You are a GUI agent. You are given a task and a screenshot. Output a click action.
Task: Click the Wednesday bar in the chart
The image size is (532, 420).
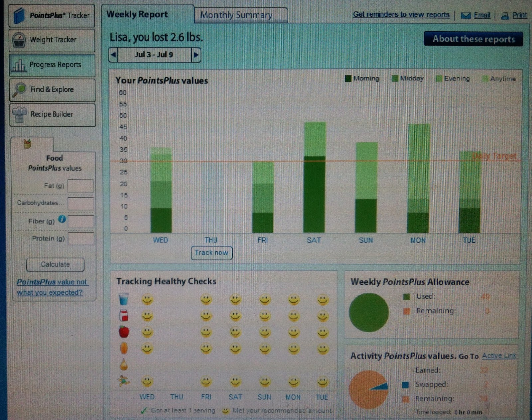point(161,190)
